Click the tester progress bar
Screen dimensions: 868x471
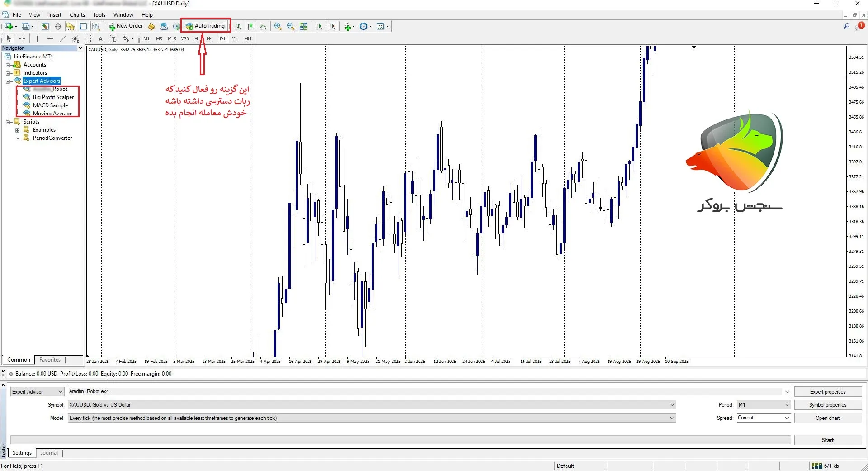click(x=400, y=440)
